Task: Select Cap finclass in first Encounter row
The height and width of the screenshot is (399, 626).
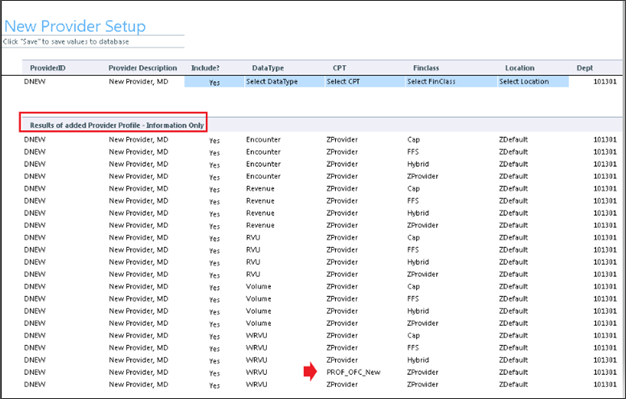Action: 413,140
